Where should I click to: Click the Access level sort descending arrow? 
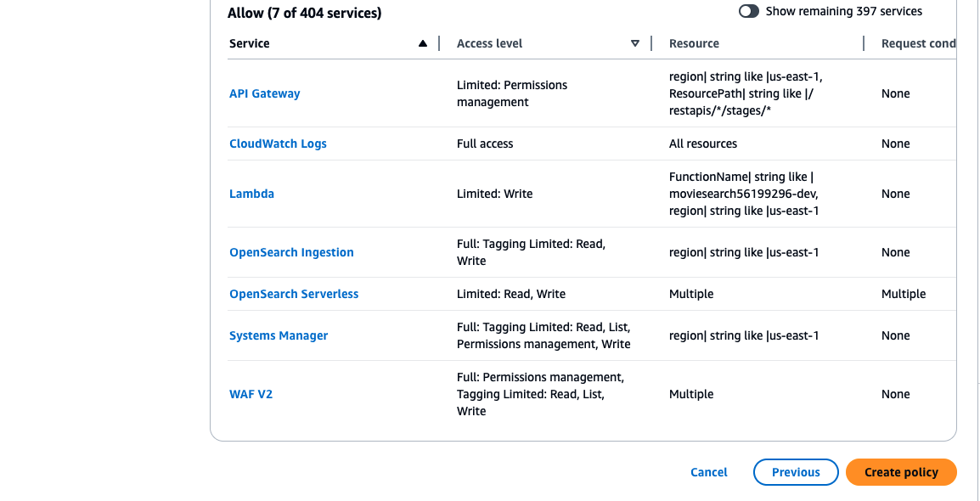(x=635, y=44)
